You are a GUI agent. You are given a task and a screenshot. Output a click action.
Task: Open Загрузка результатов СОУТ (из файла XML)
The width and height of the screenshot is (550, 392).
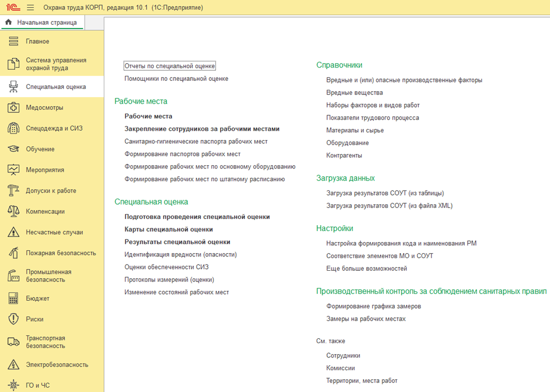point(389,206)
